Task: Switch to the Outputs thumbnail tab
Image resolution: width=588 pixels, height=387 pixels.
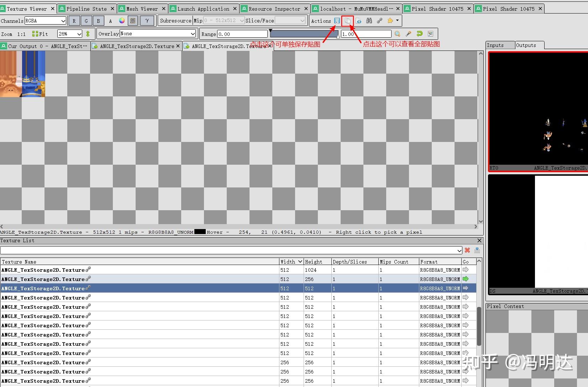Action: tap(530, 45)
